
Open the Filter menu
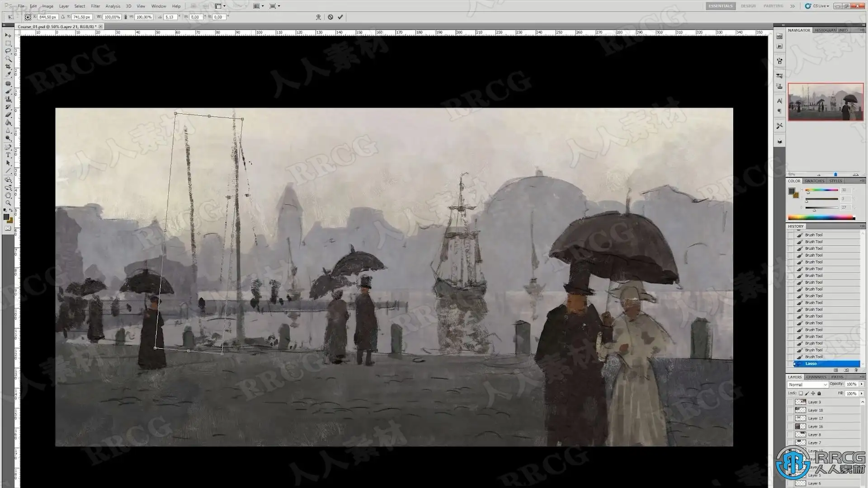[95, 6]
